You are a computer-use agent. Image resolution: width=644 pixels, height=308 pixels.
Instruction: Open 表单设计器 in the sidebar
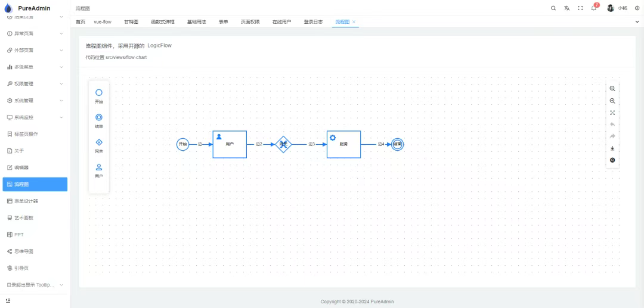(x=35, y=201)
